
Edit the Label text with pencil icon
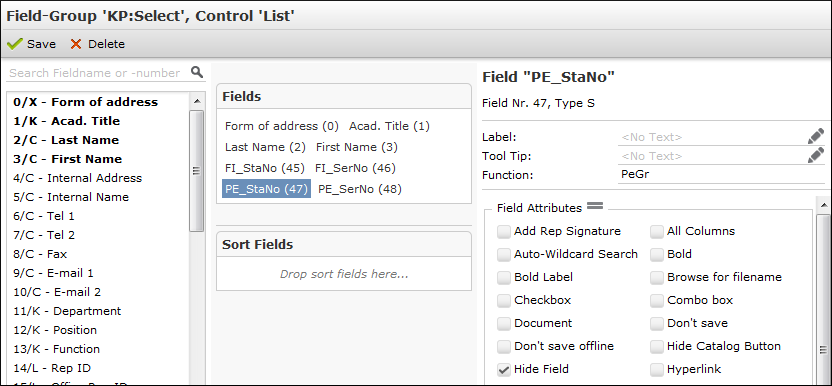pos(816,136)
